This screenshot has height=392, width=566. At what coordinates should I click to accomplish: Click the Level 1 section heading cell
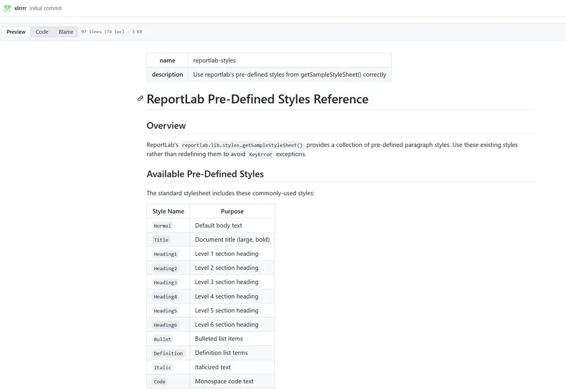[232, 254]
